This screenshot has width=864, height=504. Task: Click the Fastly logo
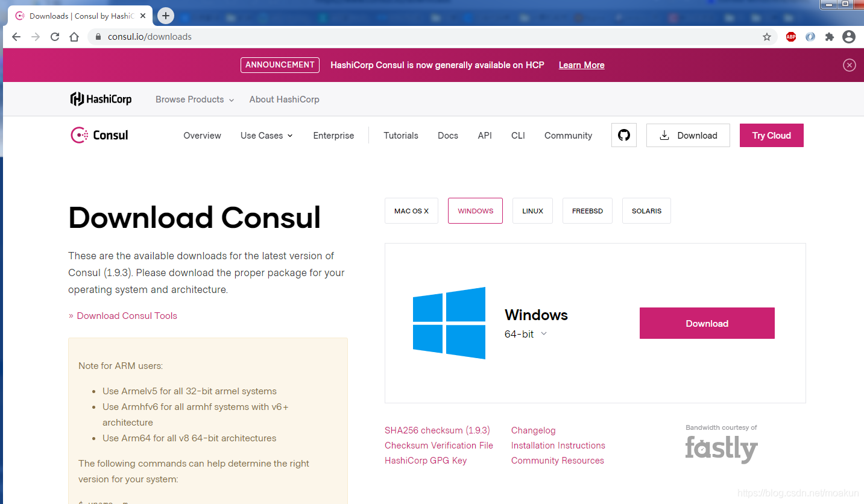(x=721, y=450)
